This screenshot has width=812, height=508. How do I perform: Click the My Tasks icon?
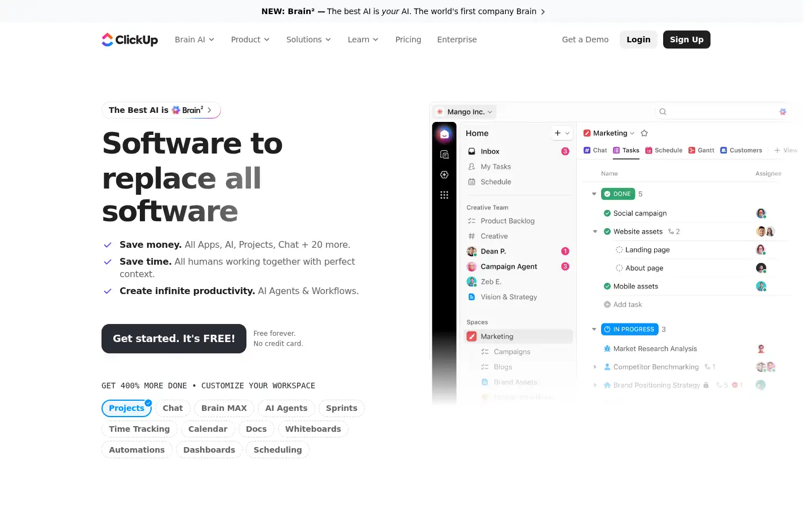pyautogui.click(x=471, y=167)
